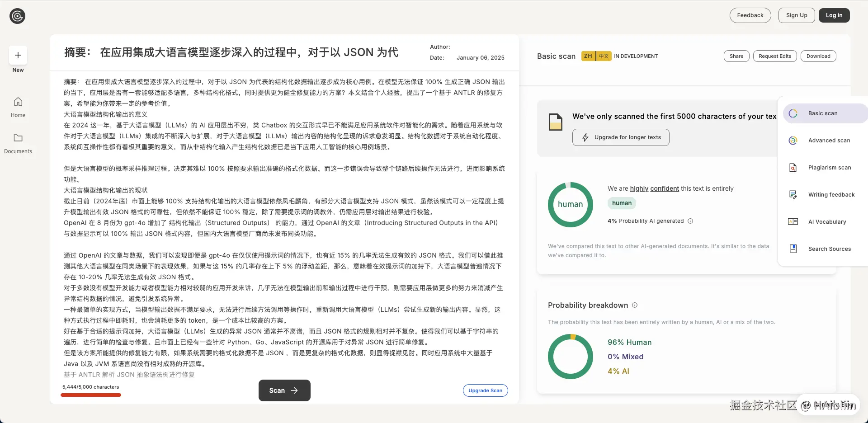Click the red character count progress bar
Viewport: 868px width, 423px height.
pyautogui.click(x=90, y=395)
